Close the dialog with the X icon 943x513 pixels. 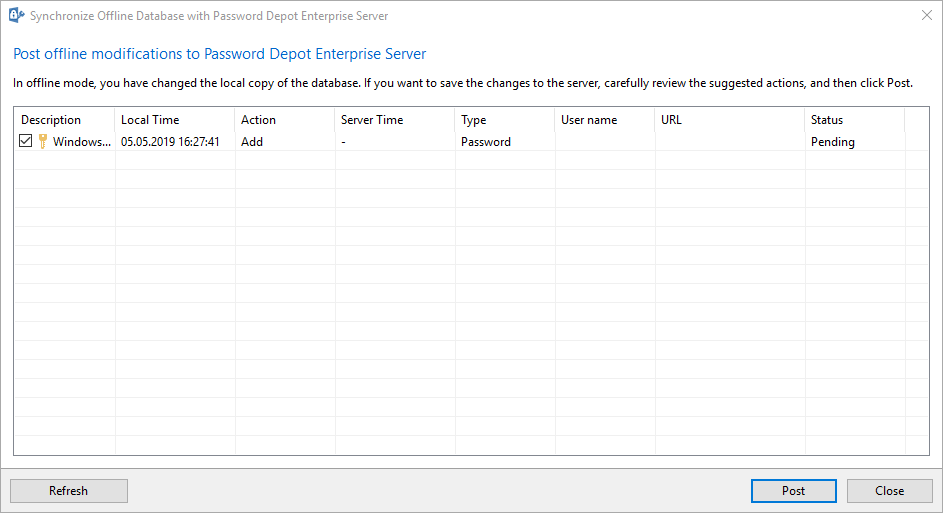(x=927, y=16)
